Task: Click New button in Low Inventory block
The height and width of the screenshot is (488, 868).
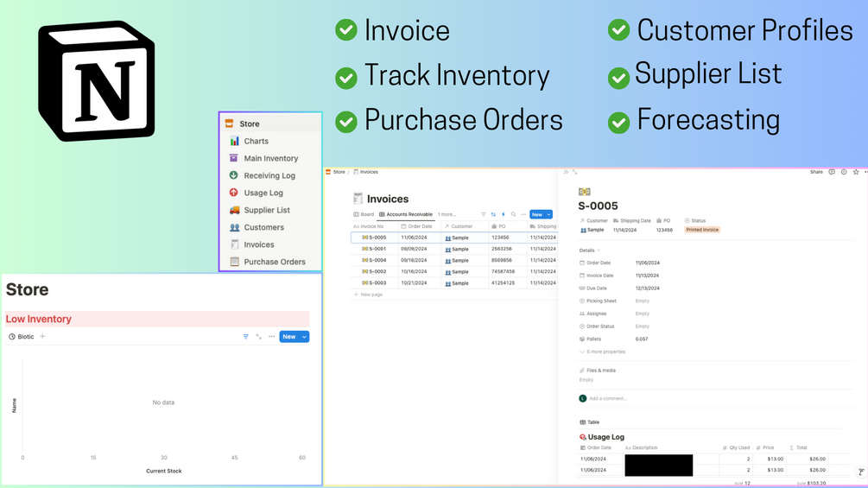Action: pos(289,336)
